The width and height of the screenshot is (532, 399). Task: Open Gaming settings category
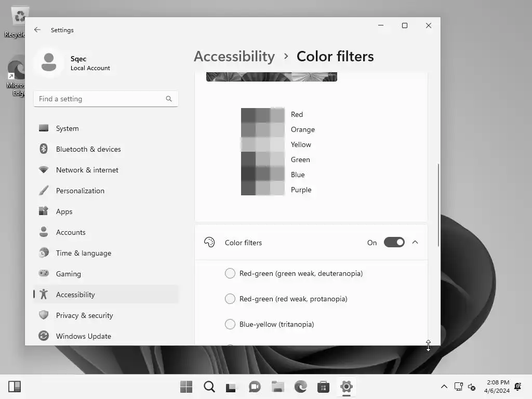(x=106, y=273)
